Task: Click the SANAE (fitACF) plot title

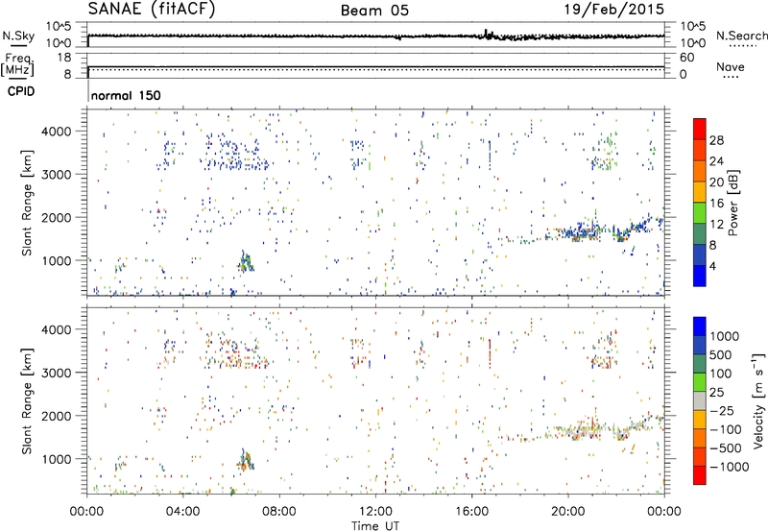Action: (x=152, y=10)
